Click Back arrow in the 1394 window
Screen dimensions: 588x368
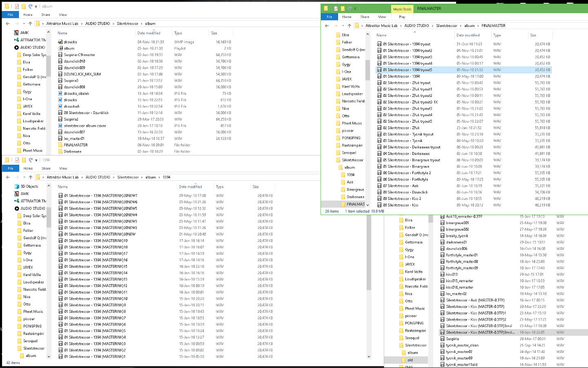click(8, 177)
